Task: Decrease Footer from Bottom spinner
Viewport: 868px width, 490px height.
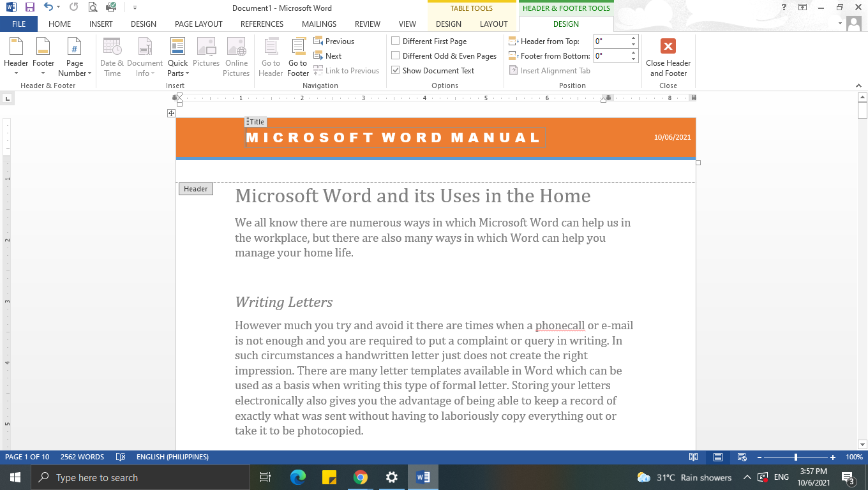Action: tap(634, 59)
